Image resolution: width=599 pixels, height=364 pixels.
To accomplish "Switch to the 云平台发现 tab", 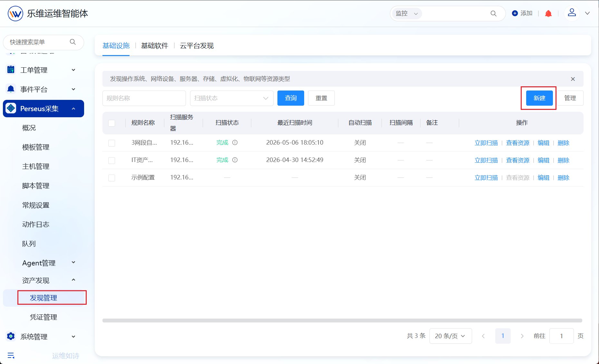I will (197, 46).
